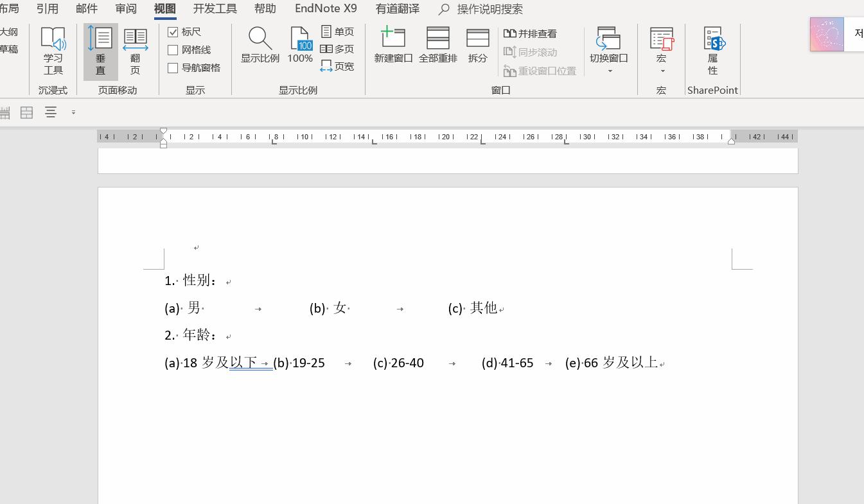Select 多页 multiple pages view
864x504 pixels.
pos(337,48)
